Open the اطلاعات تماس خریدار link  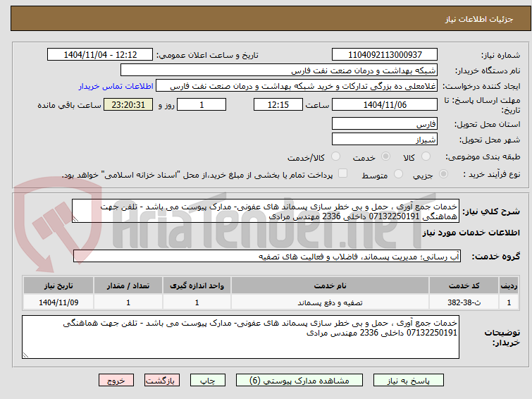click(x=116, y=86)
